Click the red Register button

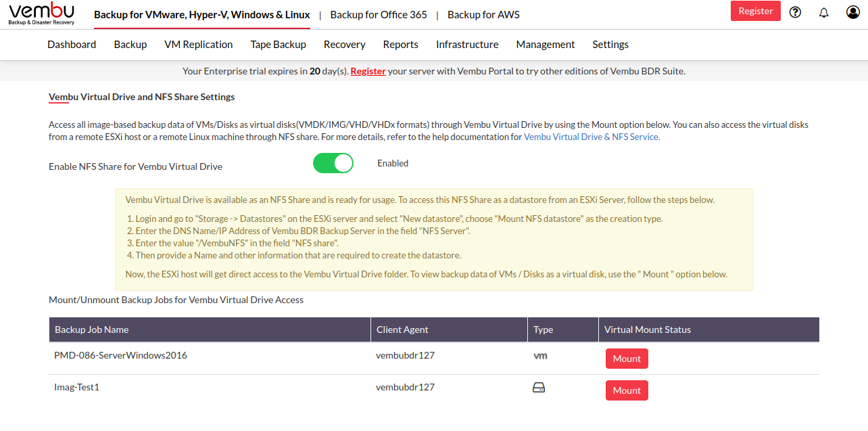[756, 11]
